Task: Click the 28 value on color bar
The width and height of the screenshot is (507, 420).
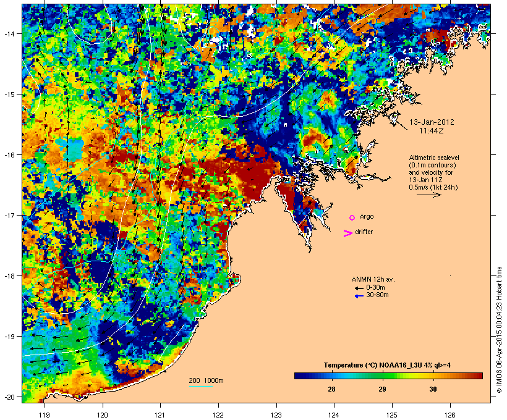Action: tap(331, 389)
